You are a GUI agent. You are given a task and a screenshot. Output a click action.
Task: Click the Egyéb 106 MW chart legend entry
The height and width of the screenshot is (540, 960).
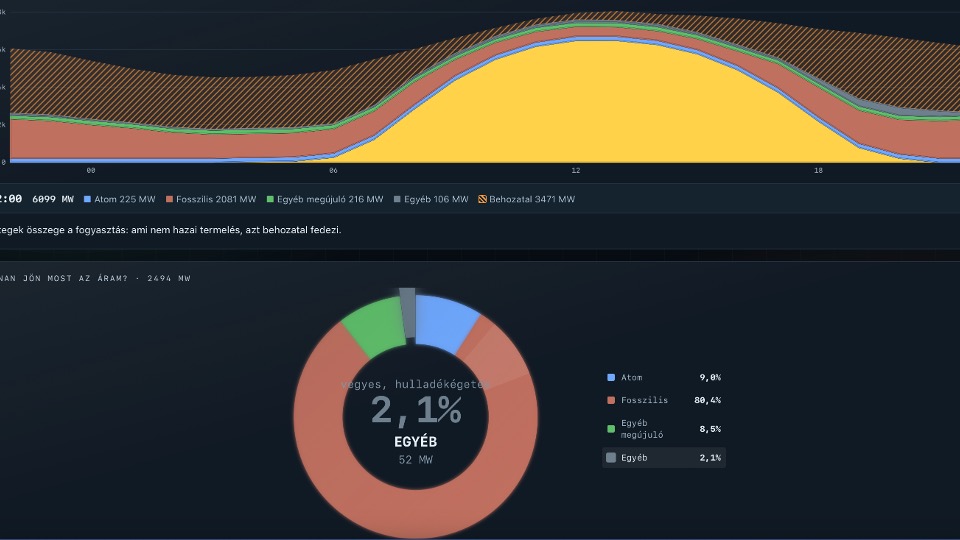[x=431, y=199]
